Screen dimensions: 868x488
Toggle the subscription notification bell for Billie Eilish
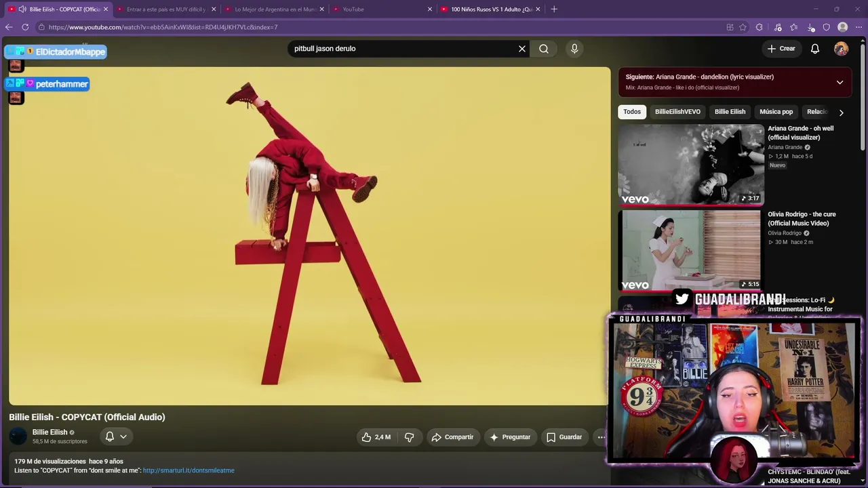pos(116,437)
